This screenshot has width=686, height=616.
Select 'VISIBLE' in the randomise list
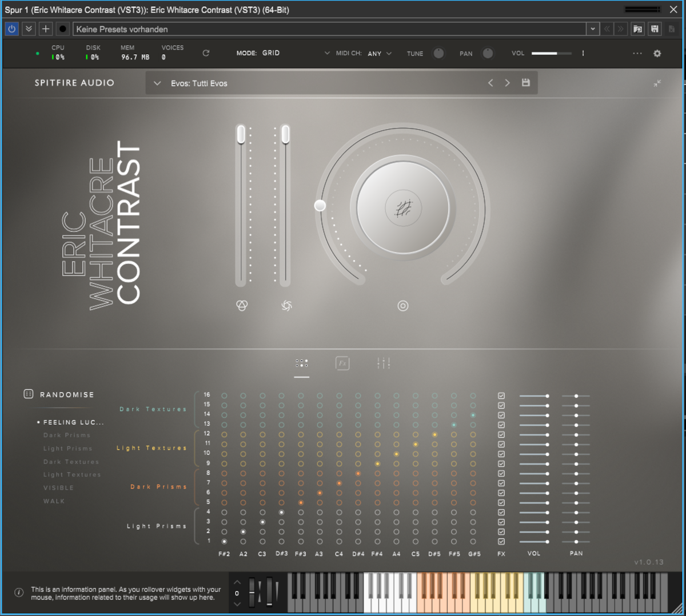pyautogui.click(x=58, y=488)
